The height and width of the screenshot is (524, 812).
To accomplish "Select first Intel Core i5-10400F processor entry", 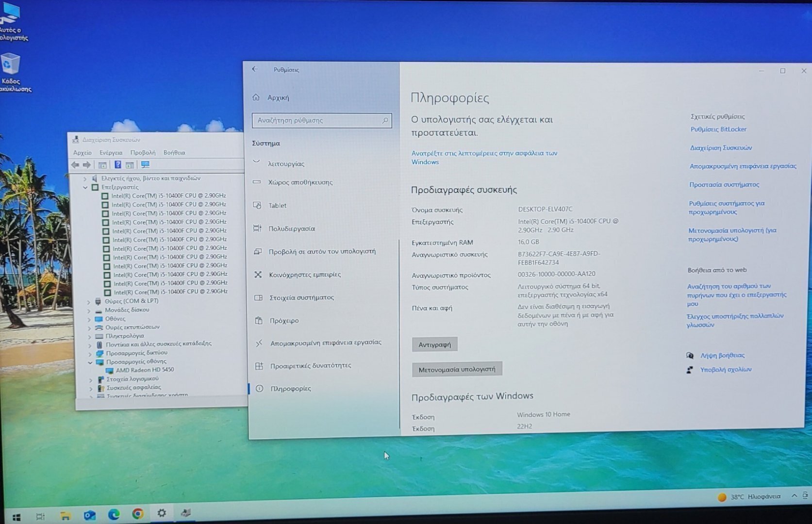I will [168, 196].
